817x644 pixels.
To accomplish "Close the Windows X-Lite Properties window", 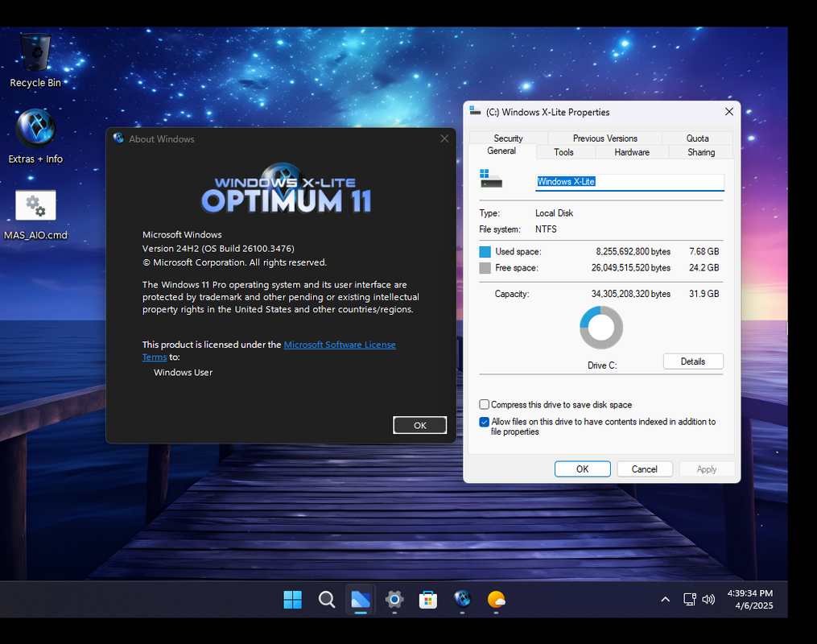I will pos(729,112).
